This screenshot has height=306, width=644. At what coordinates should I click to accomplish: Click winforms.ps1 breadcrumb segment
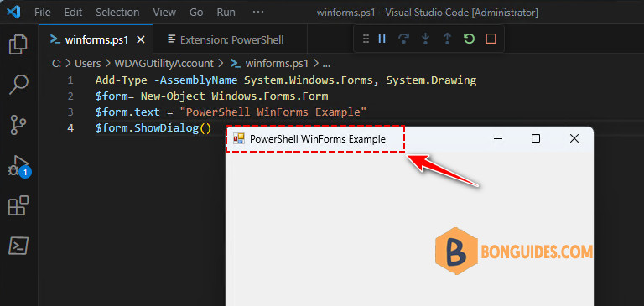click(269, 64)
